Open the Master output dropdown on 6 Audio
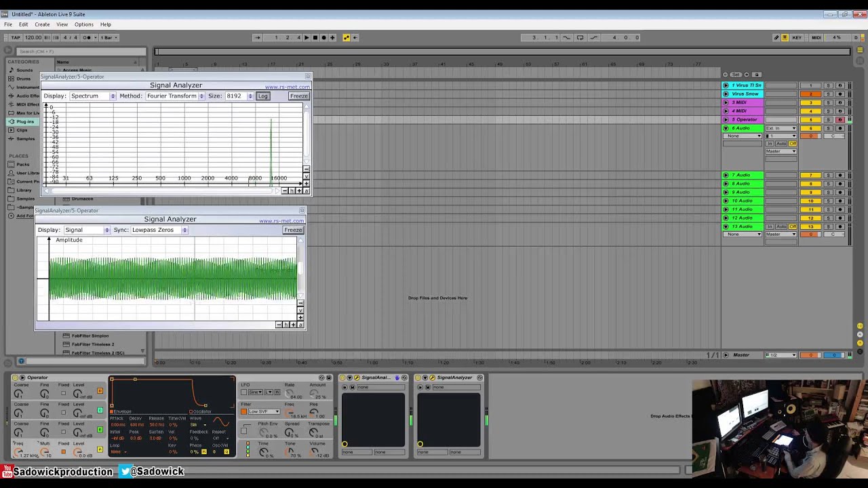Viewport: 868px width, 488px height. click(x=781, y=151)
